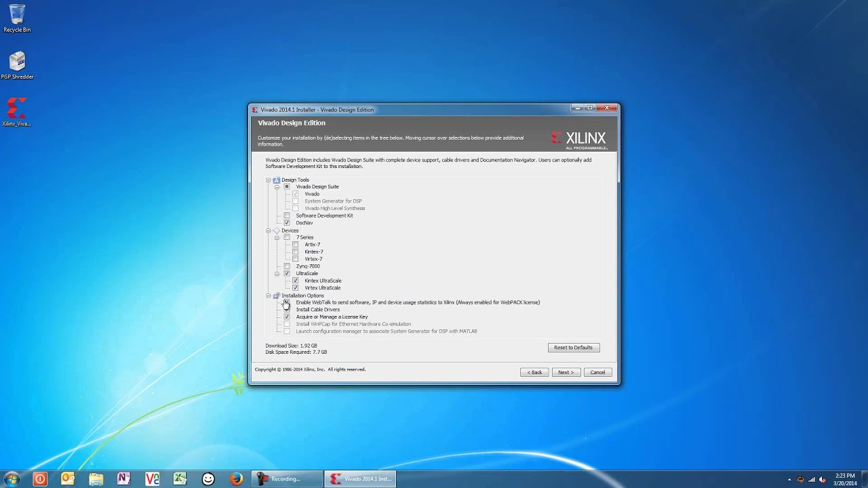The image size is (868, 488).
Task: Open Outlook from the taskbar
Action: (68, 479)
